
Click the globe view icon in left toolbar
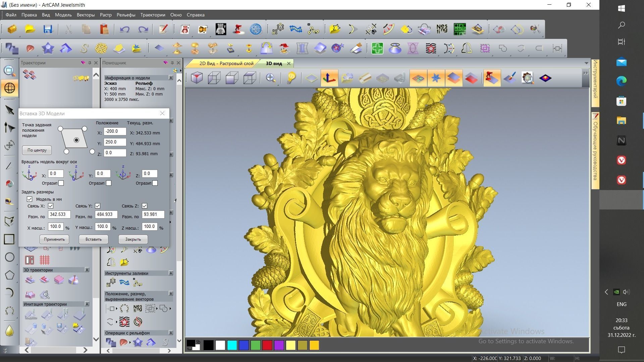point(9,88)
